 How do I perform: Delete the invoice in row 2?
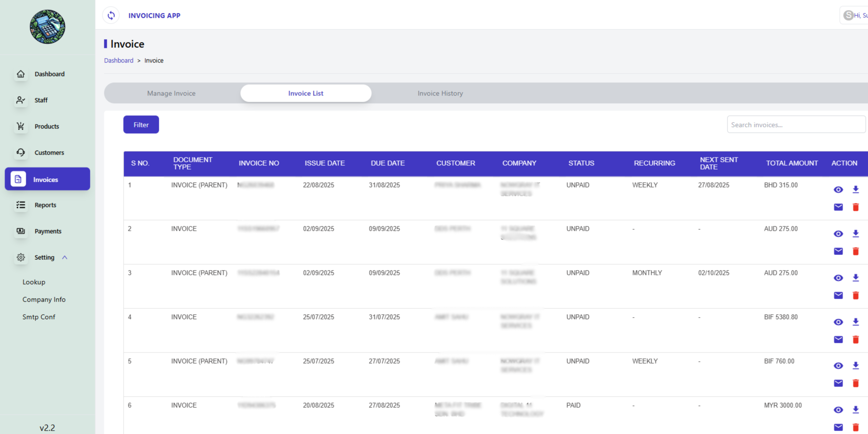855,251
